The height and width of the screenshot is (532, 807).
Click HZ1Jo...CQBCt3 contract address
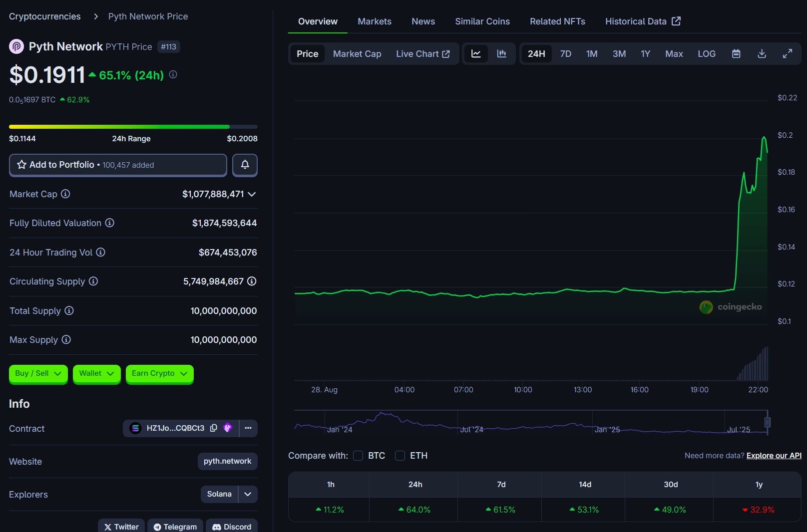coord(175,428)
